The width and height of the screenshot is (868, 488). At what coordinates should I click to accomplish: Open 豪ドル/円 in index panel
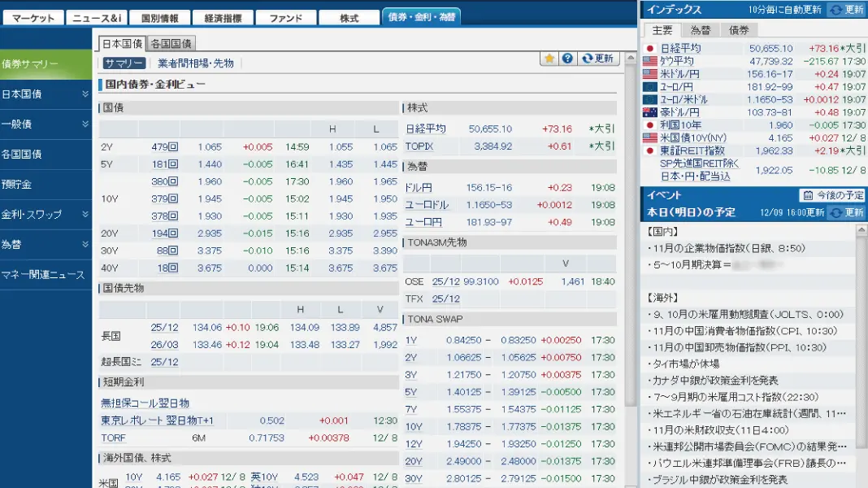679,112
